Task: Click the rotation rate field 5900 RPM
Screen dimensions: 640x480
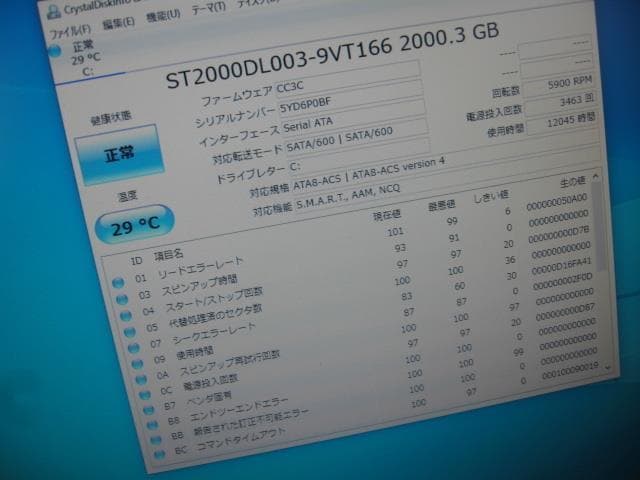Action: pyautogui.click(x=558, y=84)
